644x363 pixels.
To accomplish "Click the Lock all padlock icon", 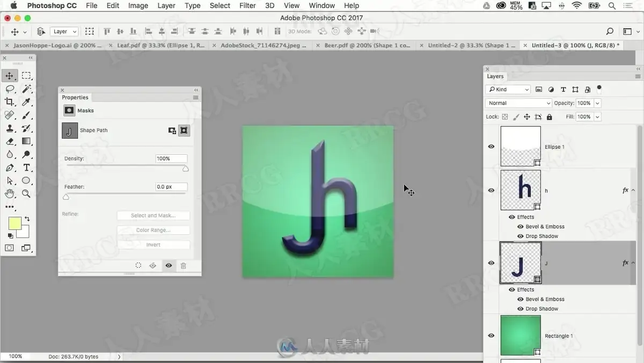I will click(x=549, y=117).
